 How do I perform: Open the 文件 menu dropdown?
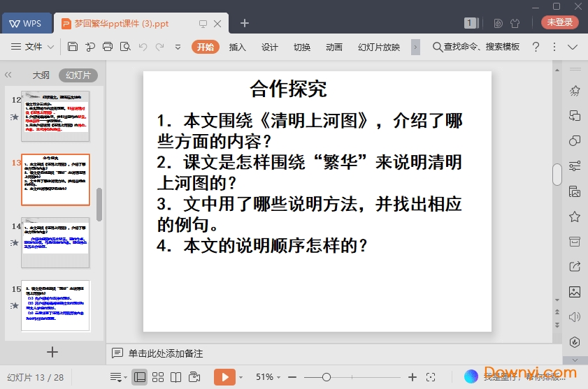[x=33, y=47]
